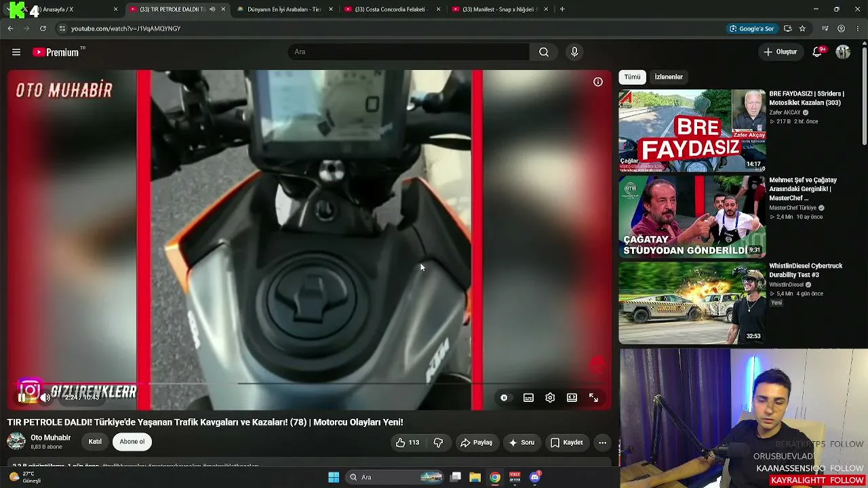Switch to the Manifest - Snap x Niğdeli tab
The width and height of the screenshot is (868, 488).
tap(500, 9)
